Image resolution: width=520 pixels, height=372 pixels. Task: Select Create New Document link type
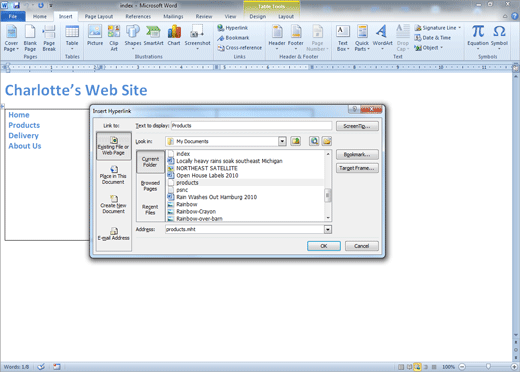tap(113, 204)
